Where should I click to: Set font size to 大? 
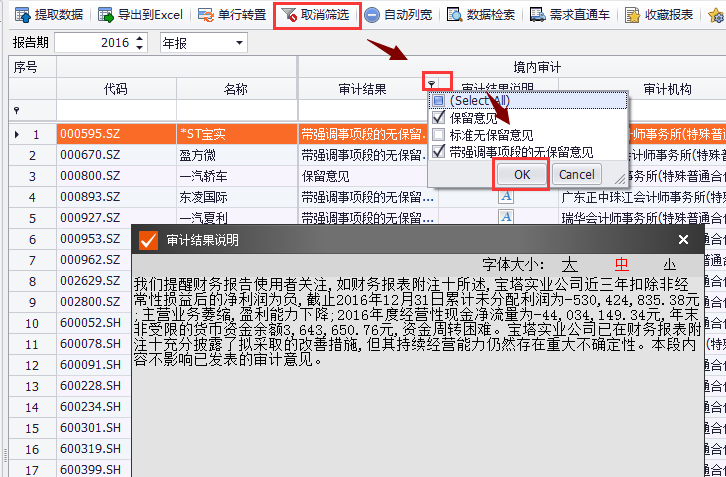pos(569,265)
